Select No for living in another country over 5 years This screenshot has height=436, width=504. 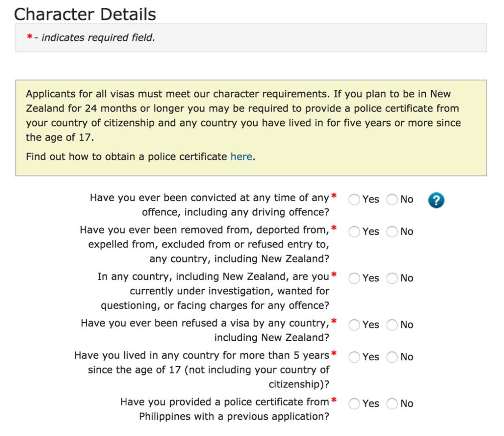pos(392,357)
